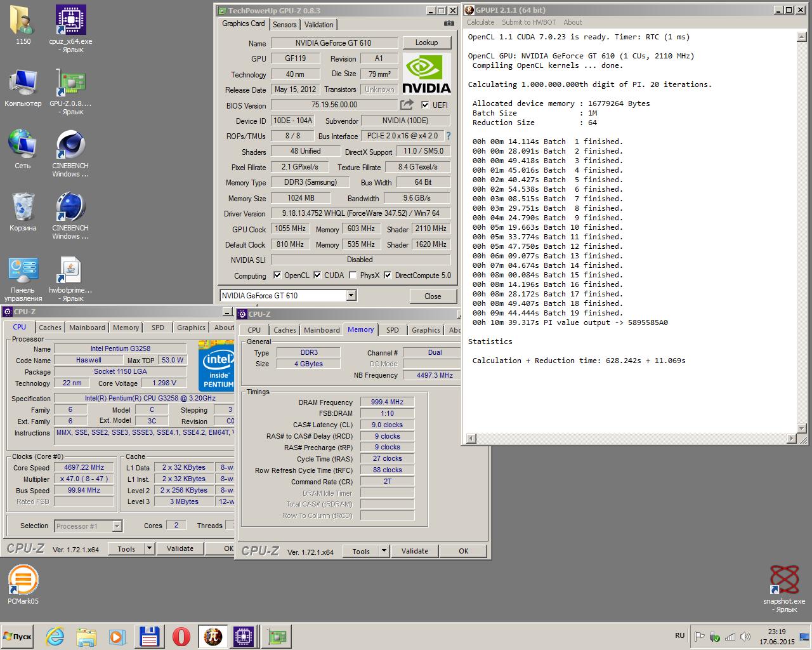Click the BIOS share/export icon in GPU-Z
The height and width of the screenshot is (650, 812).
(407, 104)
